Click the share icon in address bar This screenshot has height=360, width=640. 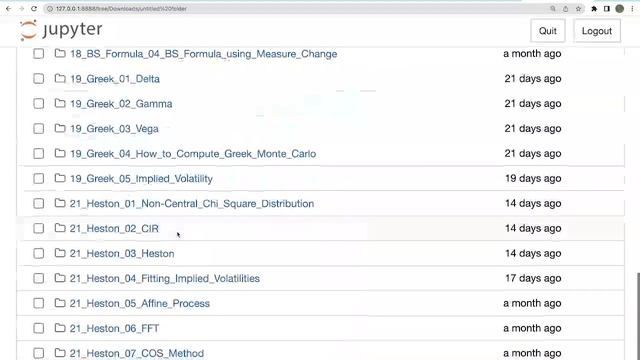pyautogui.click(x=565, y=9)
